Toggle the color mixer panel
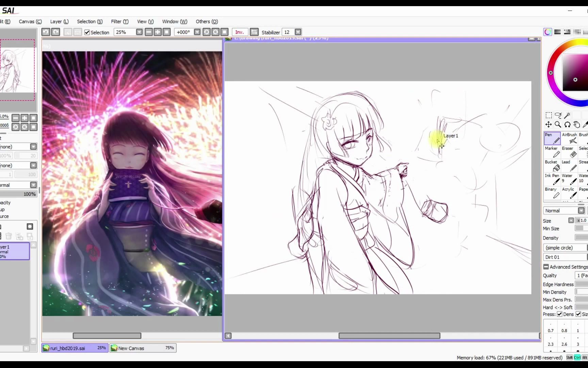This screenshot has height=368, width=588. point(577,32)
